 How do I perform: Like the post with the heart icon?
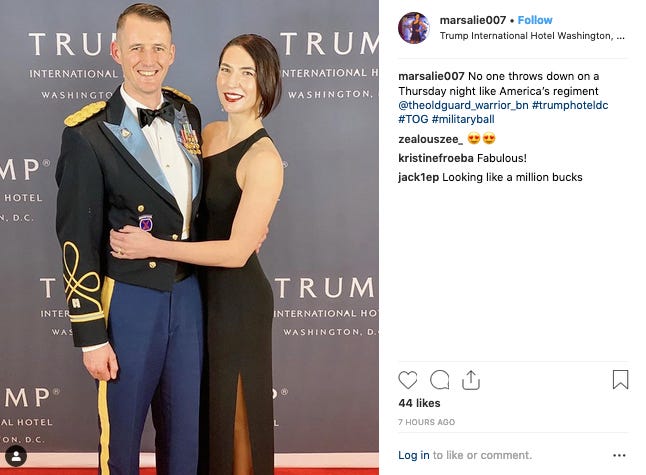[x=408, y=380]
